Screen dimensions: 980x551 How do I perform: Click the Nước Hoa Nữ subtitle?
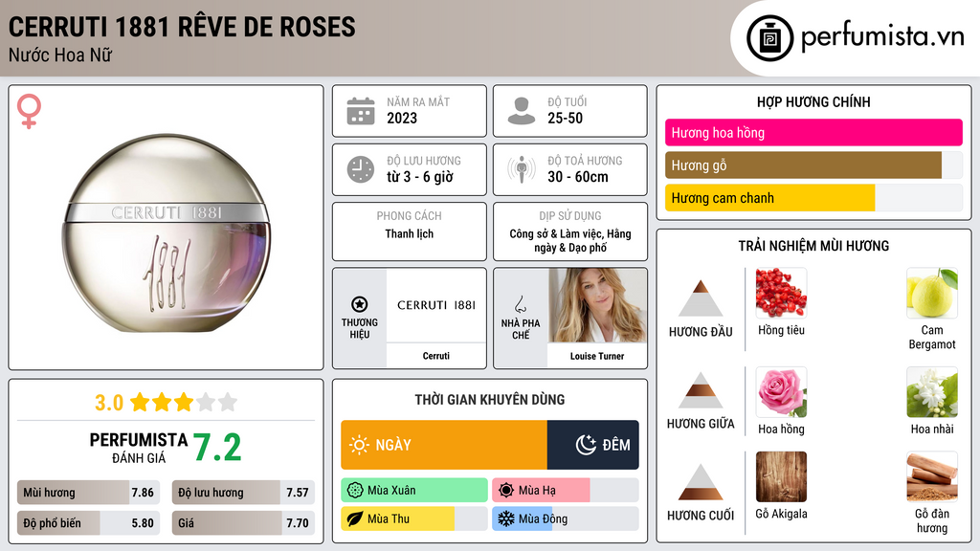(x=60, y=55)
